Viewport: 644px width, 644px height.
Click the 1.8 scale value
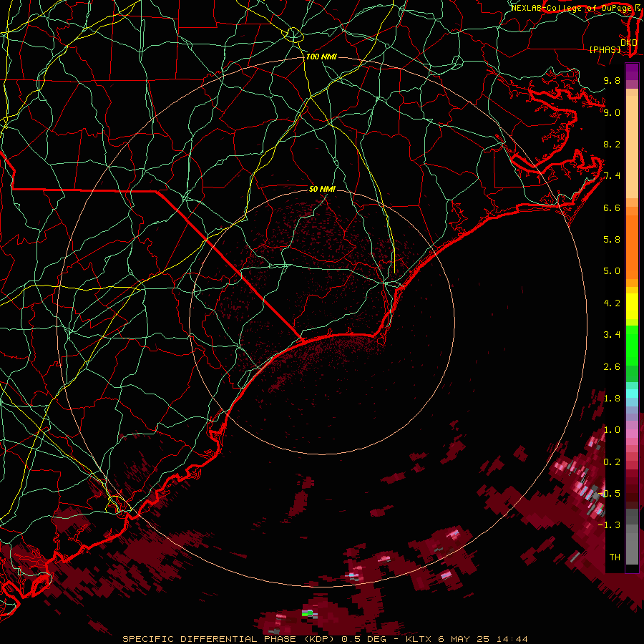click(612, 399)
